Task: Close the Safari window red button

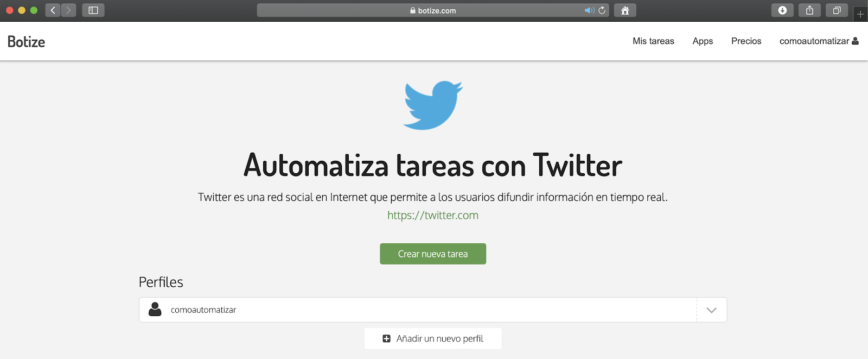Action: (x=10, y=10)
